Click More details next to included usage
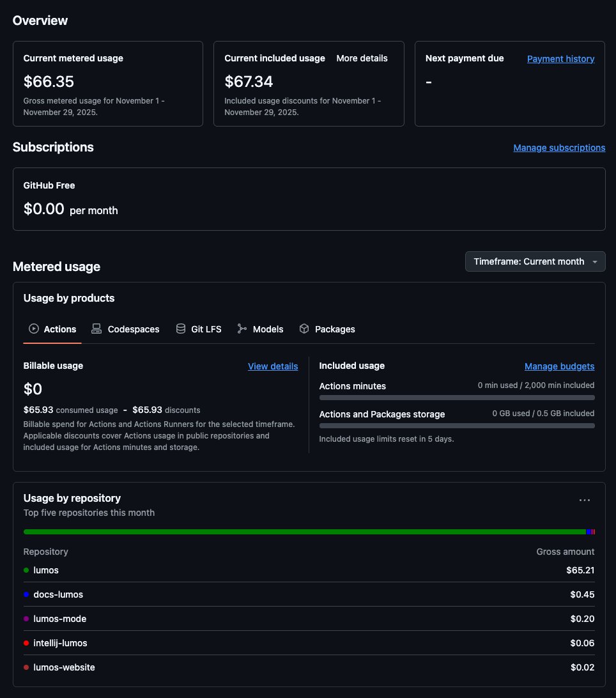This screenshot has width=616, height=698. point(362,58)
